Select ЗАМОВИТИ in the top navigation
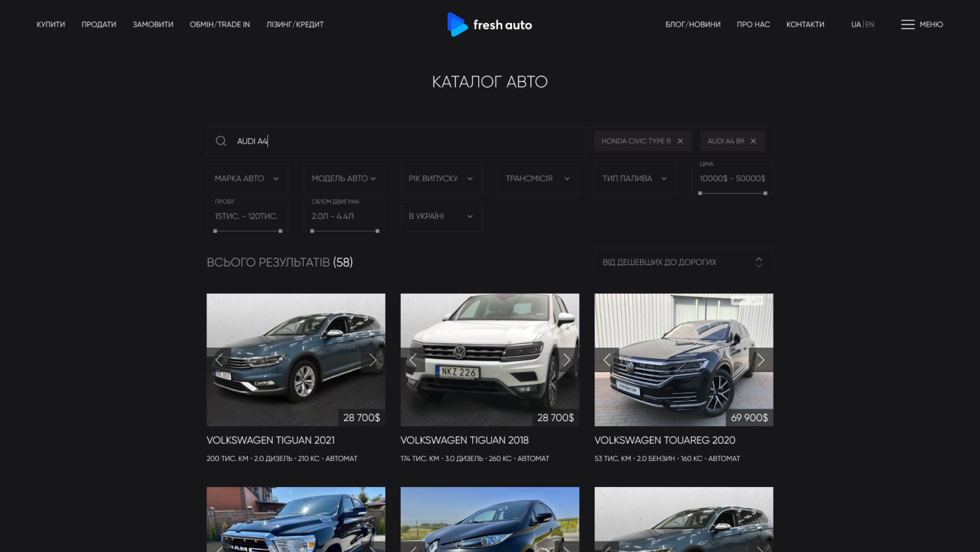The image size is (980, 552). click(153, 24)
